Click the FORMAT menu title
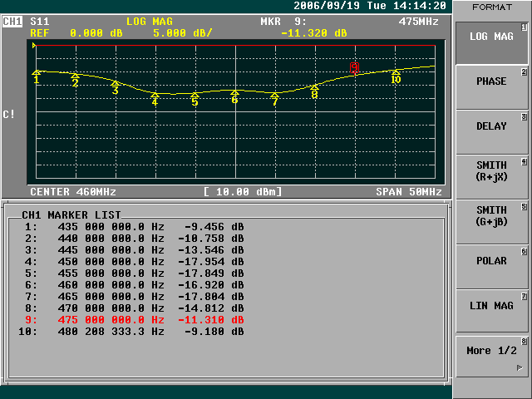 (x=491, y=7)
